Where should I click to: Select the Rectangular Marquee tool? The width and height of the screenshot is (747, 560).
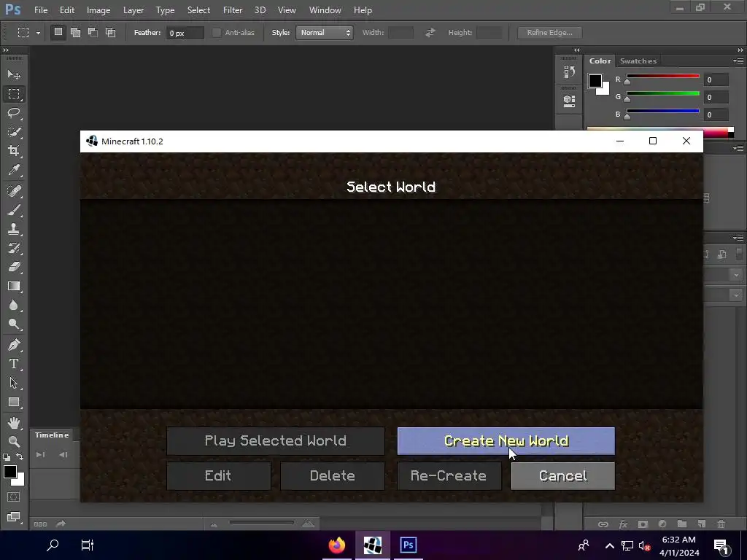(x=14, y=94)
